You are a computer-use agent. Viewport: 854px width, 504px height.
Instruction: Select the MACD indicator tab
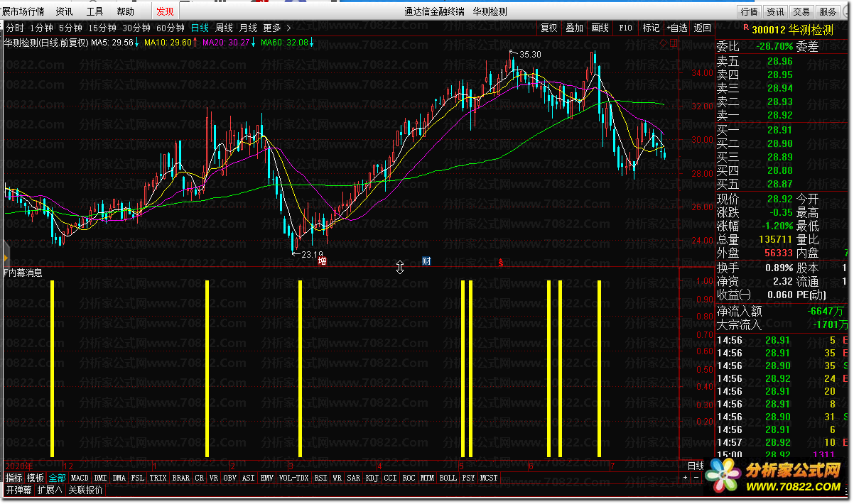(80, 478)
